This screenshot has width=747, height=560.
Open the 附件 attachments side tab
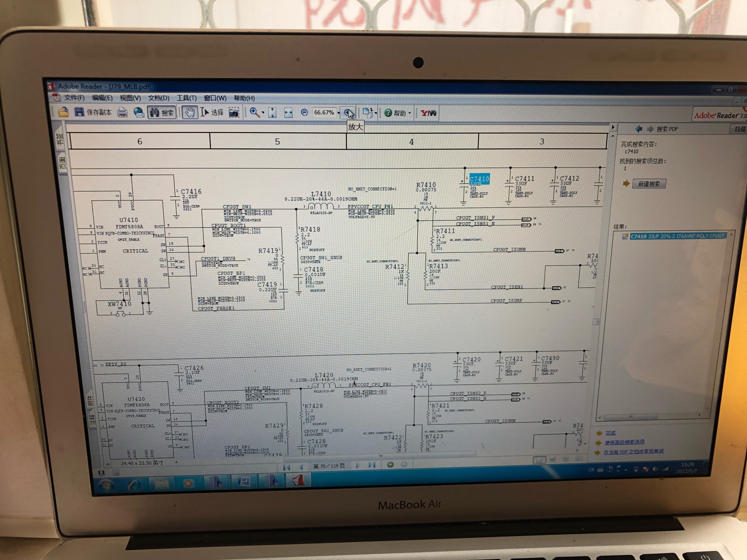click(90, 401)
